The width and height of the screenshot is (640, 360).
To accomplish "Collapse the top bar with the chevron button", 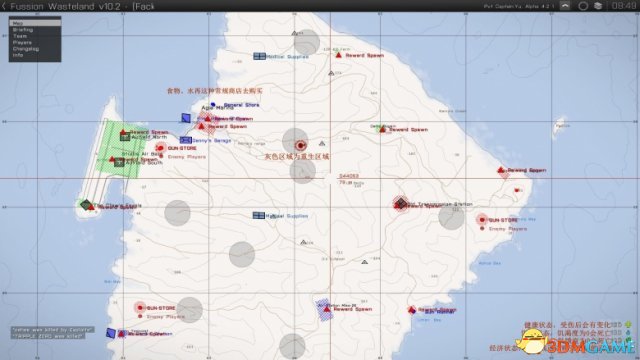I will tap(565, 6).
